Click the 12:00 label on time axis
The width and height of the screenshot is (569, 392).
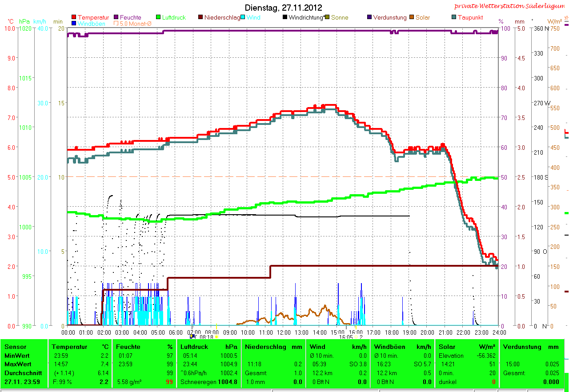coord(284,332)
